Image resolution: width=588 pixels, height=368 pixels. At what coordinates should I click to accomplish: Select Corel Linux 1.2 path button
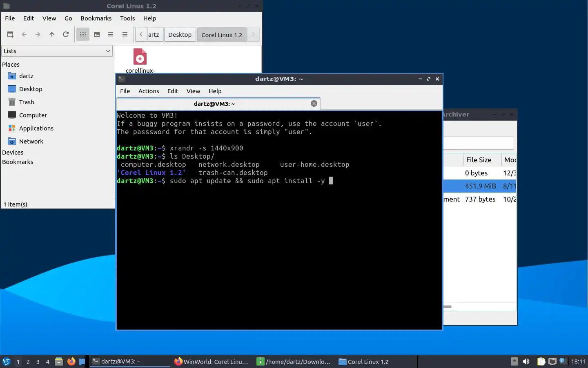tap(222, 35)
